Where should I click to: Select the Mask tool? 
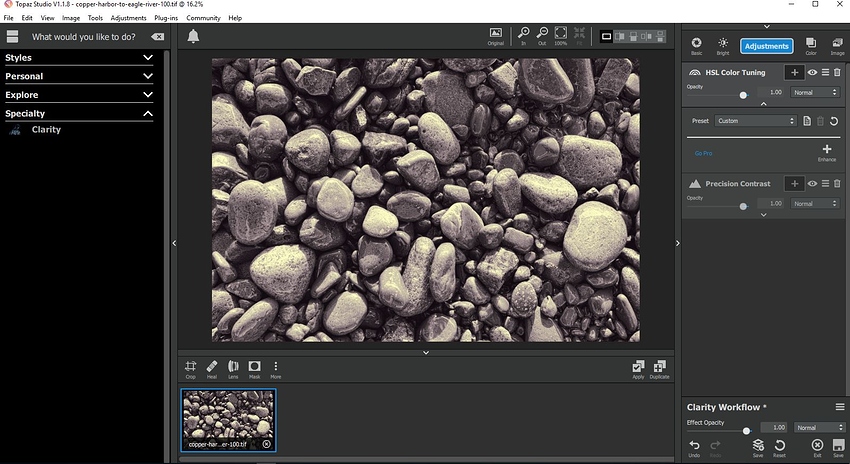[254, 369]
